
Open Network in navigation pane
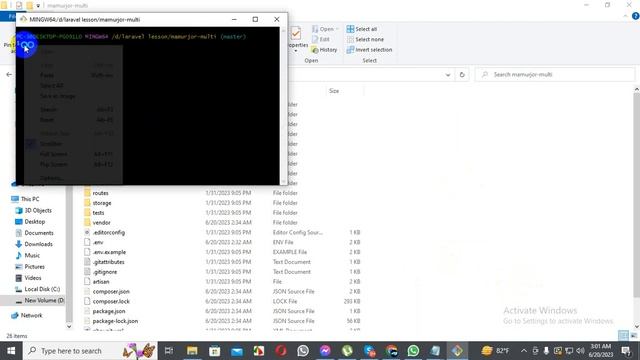tap(31, 316)
